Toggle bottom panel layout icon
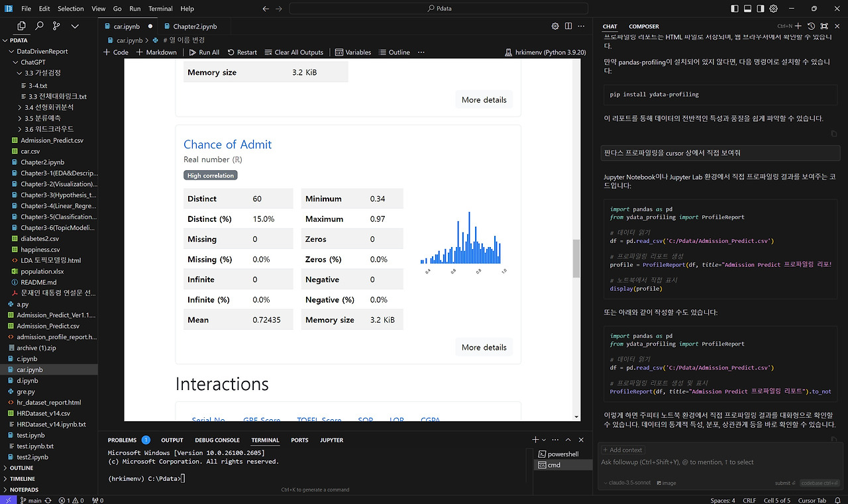This screenshot has width=848, height=504. pos(747,9)
